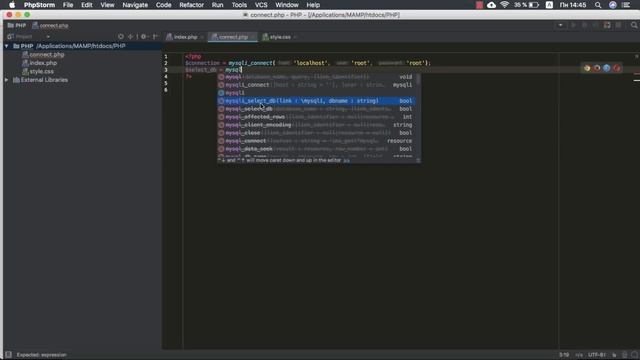Image resolution: width=640 pixels, height=360 pixels.
Task: Choose mysql_affected_rows completion suggestion
Action: (316, 117)
